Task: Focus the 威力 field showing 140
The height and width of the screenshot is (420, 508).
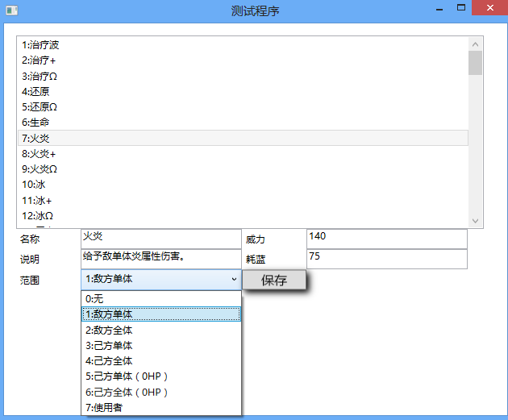Action: (x=387, y=239)
